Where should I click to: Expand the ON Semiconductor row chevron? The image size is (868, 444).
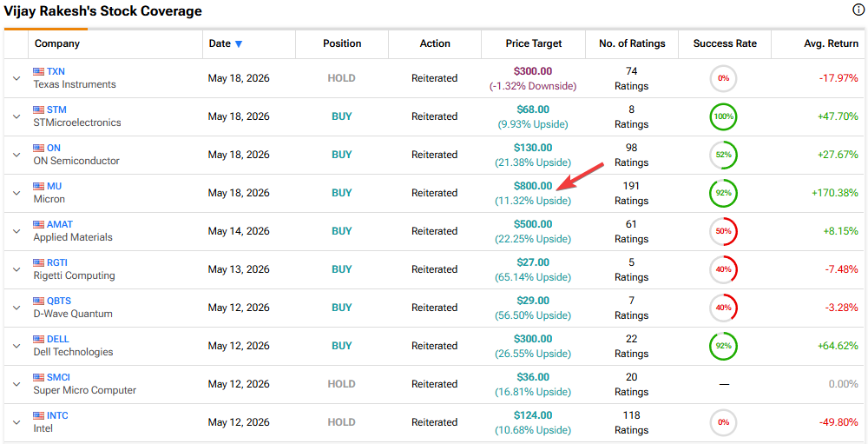pyautogui.click(x=16, y=155)
